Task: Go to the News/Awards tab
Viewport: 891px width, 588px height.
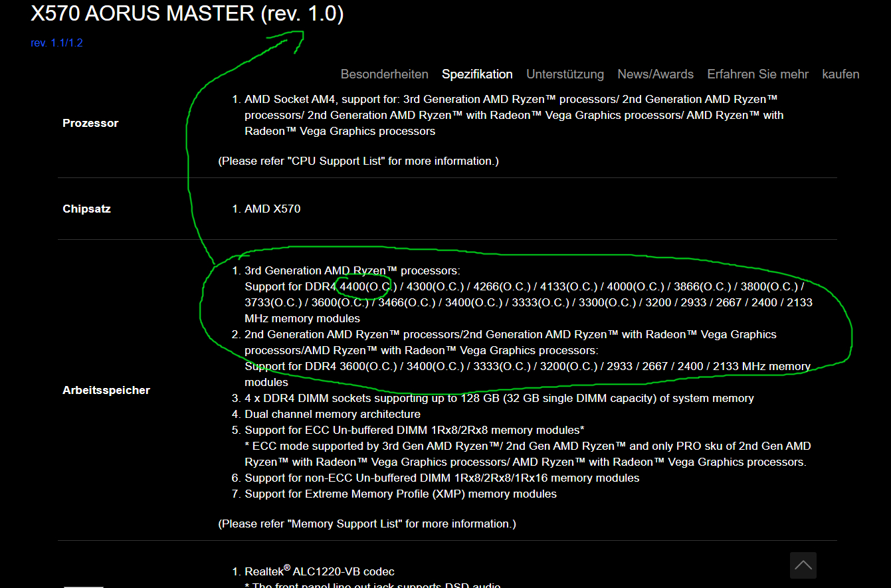Action: pyautogui.click(x=655, y=74)
